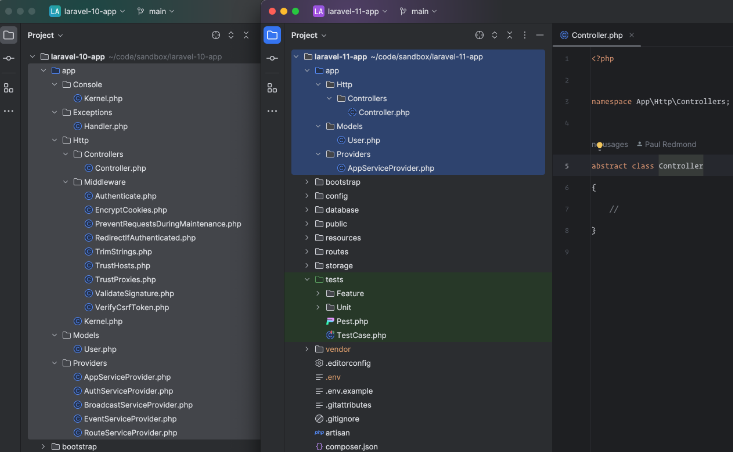Click the no usages inlay hint

pos(610,144)
